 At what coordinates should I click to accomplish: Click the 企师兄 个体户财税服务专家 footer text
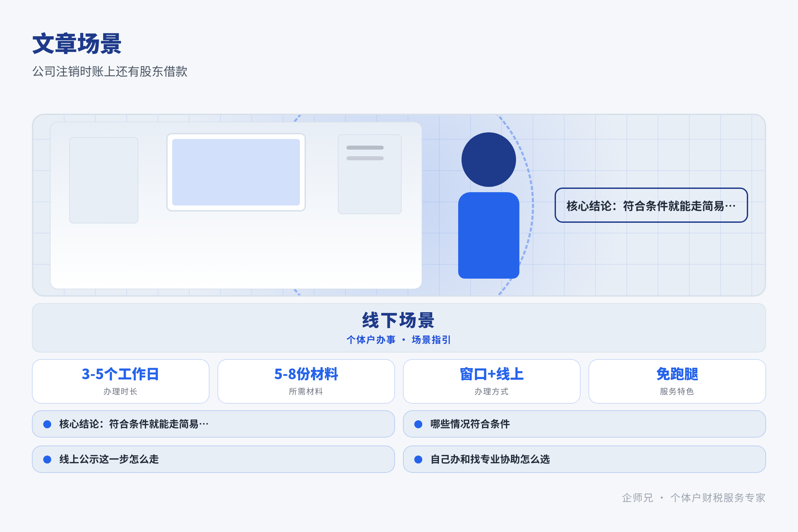[x=694, y=498]
